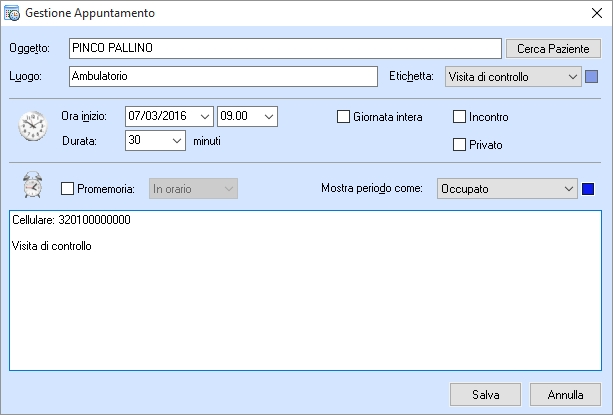Save the appointment with Salva

[485, 395]
